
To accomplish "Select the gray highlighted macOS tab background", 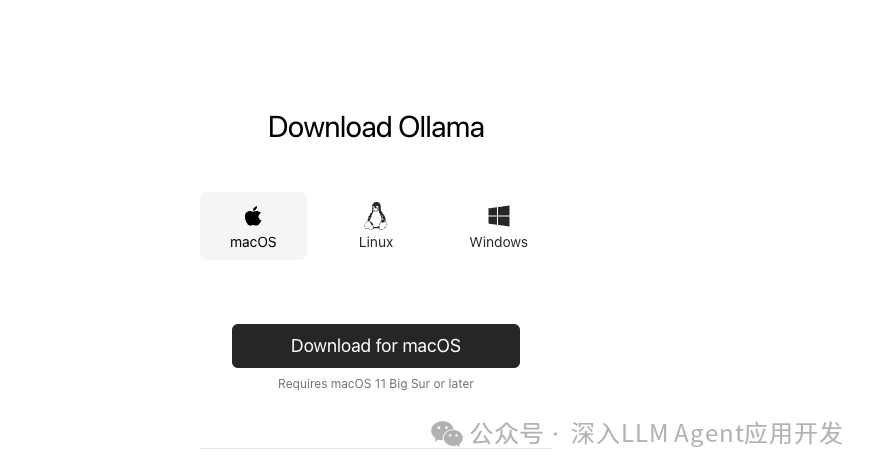I will click(253, 226).
